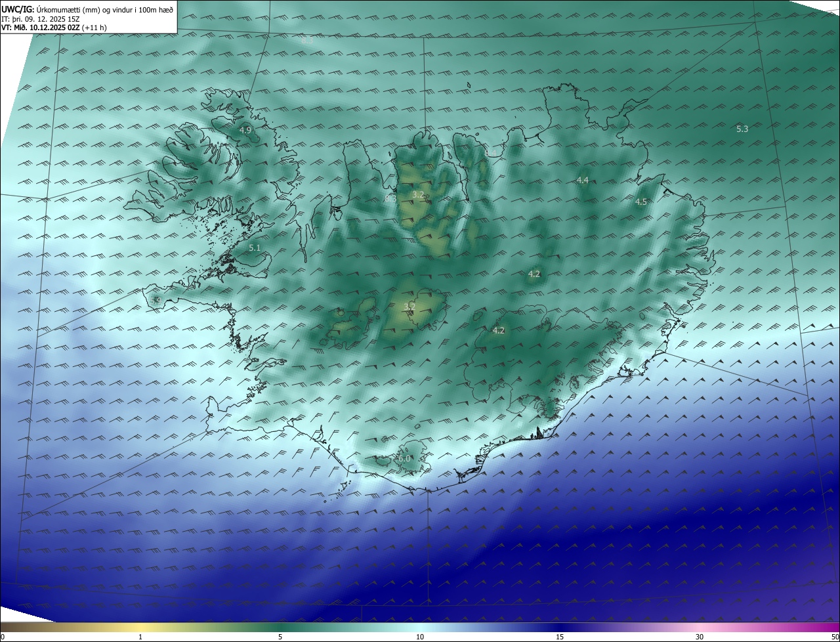840x642 pixels.
Task: Click the color scale label 15
Action: [560, 637]
